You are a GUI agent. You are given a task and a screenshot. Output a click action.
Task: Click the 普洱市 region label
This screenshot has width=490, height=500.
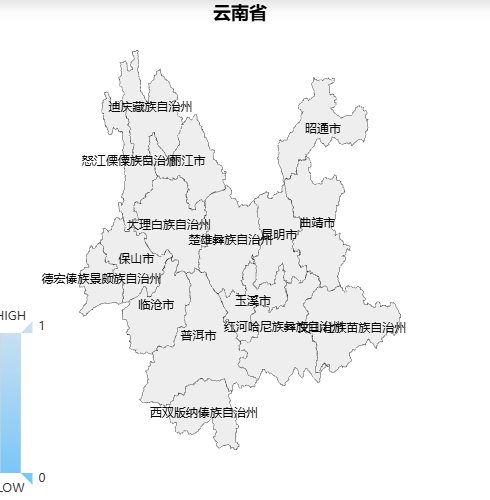click(x=198, y=335)
